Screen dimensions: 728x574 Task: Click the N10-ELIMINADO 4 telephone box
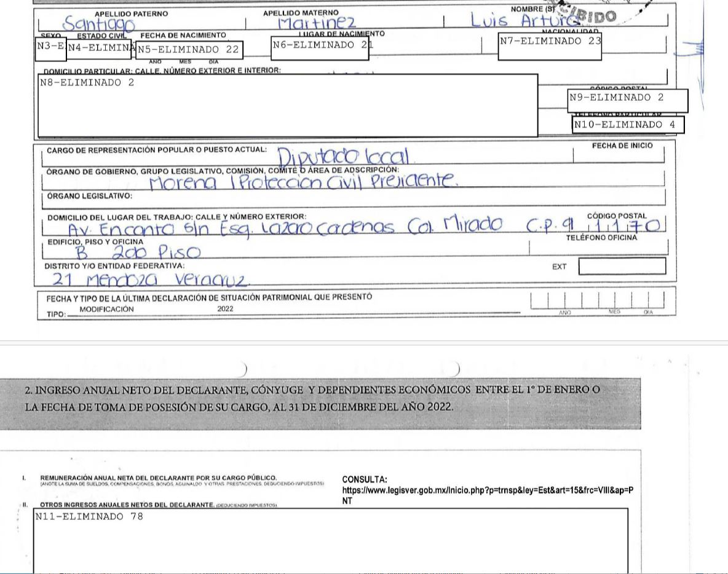pyautogui.click(x=628, y=125)
